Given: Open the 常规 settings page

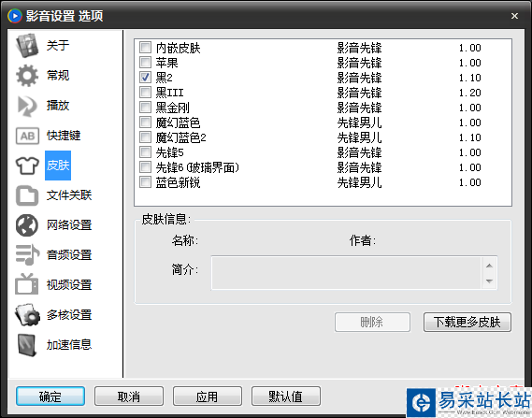Looking at the screenshot, I should tap(58, 76).
